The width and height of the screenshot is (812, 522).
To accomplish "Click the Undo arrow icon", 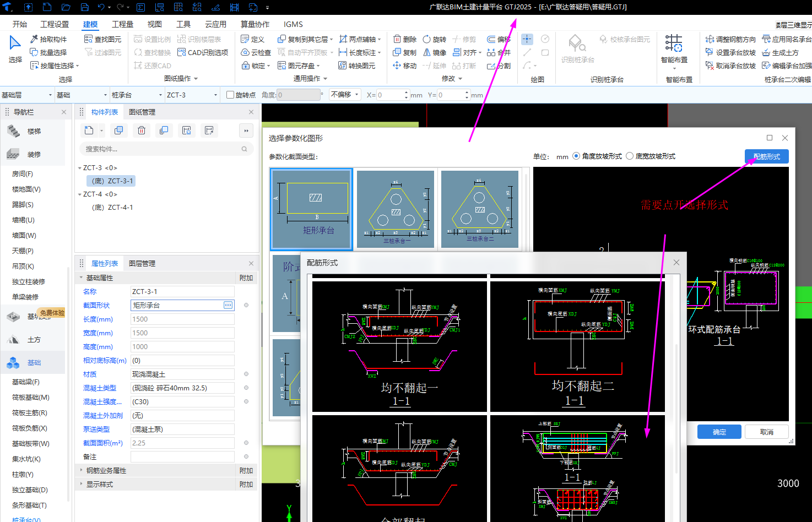I will pos(101,7).
